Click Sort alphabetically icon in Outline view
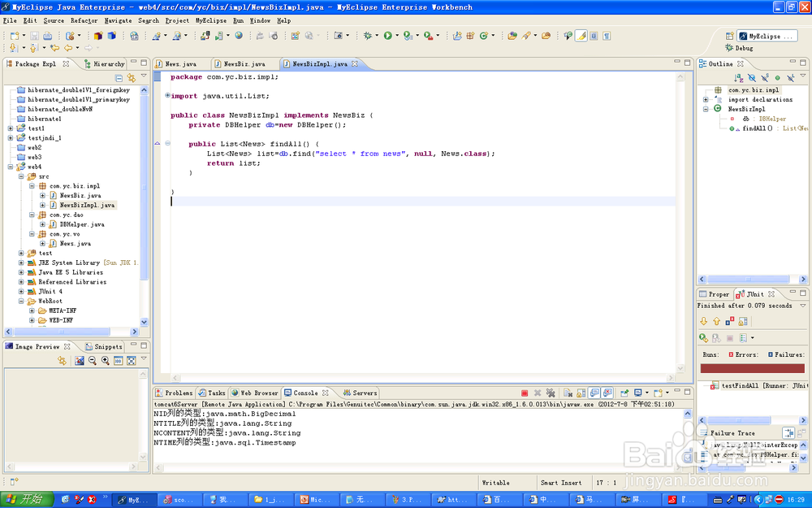 (x=739, y=78)
